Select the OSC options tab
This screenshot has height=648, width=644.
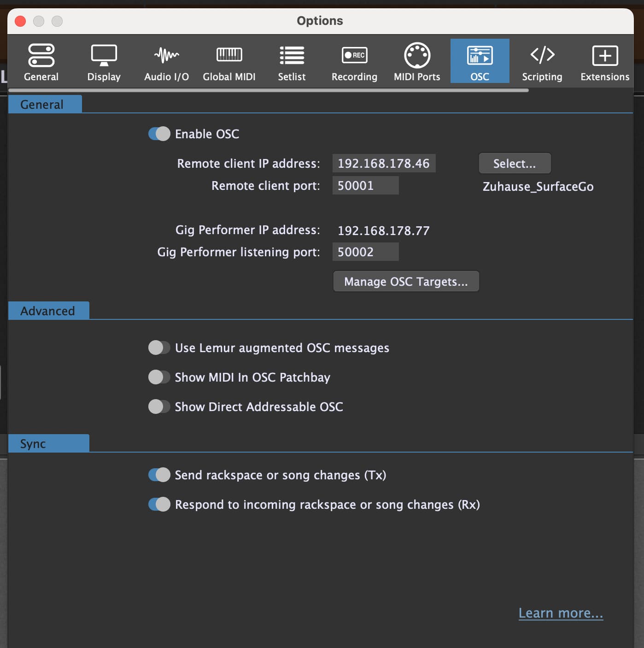coord(480,61)
